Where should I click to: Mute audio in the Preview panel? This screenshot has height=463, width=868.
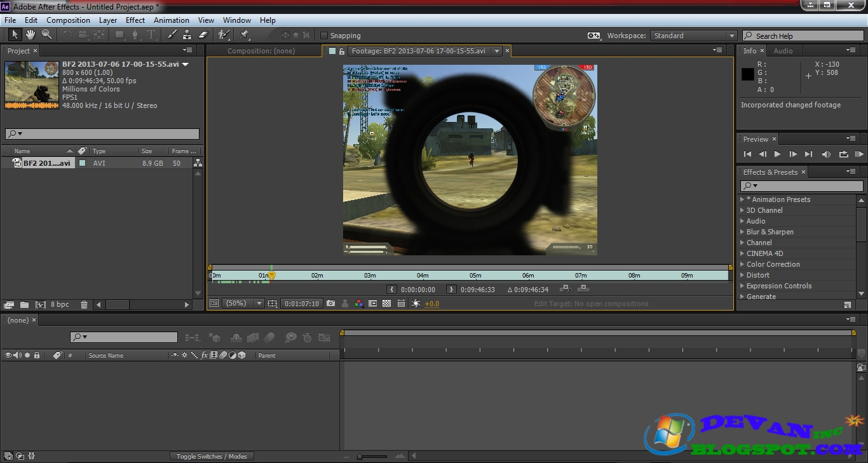(826, 154)
